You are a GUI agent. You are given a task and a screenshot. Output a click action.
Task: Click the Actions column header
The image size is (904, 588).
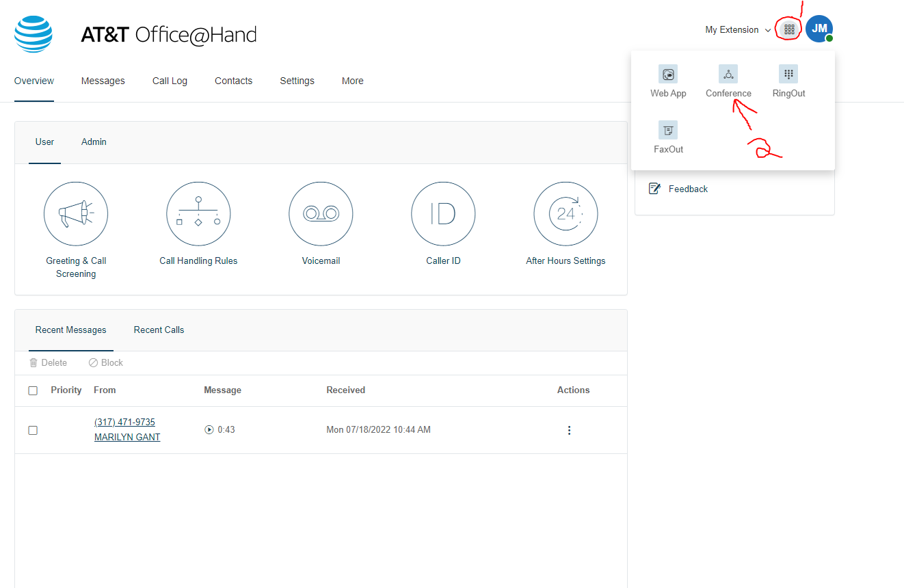click(x=573, y=390)
